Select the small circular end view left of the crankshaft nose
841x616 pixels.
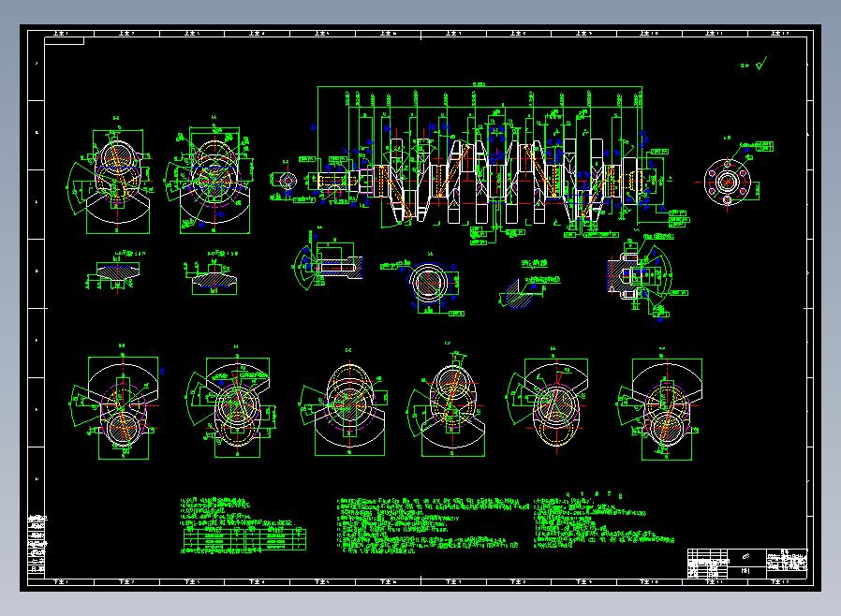(287, 180)
